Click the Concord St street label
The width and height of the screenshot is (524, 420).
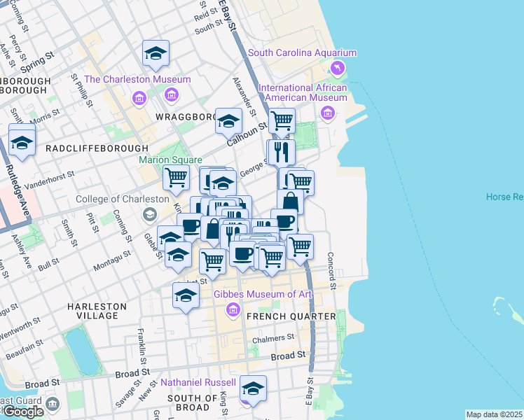point(331,271)
